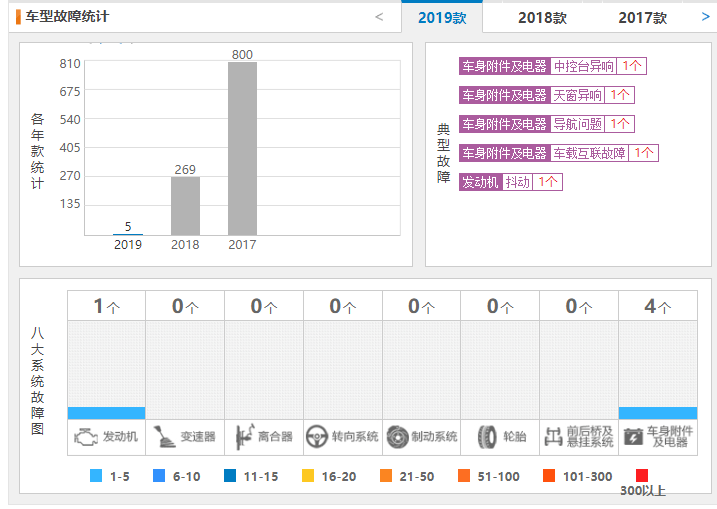Click the 2019 x-axis label
This screenshot has height=509, width=717.
tap(128, 245)
